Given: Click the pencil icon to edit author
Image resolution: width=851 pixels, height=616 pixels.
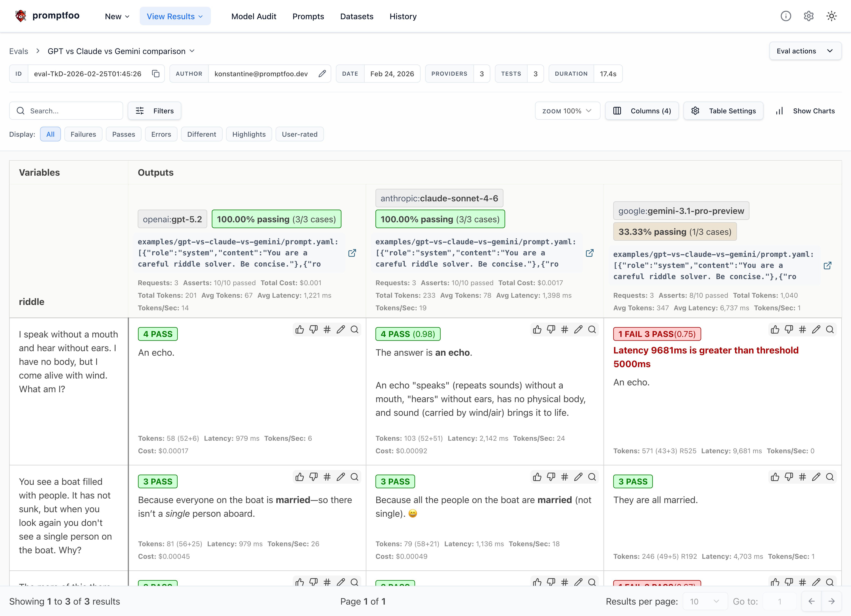Looking at the screenshot, I should pos(322,74).
